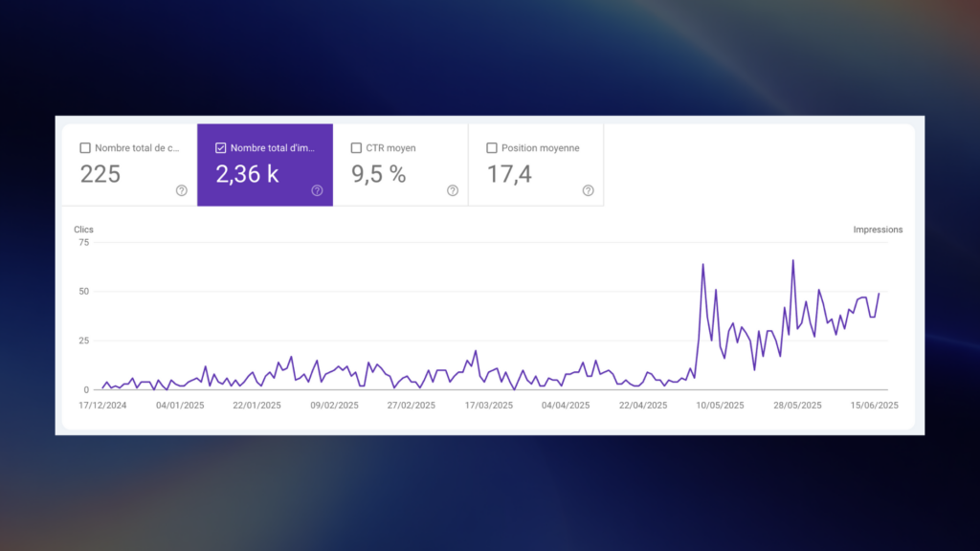Screen dimensions: 980x551
Task: Select the 225 total clicks value
Action: tap(100, 174)
